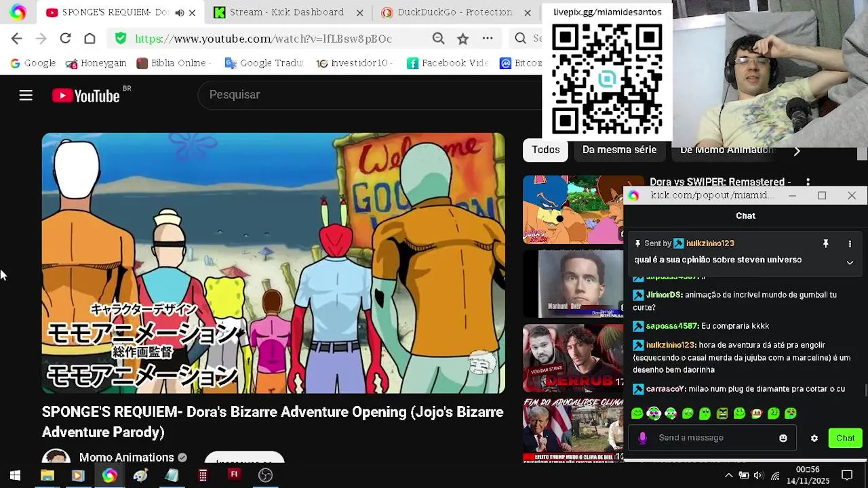Open pinned message three-dots menu in Kick chat
Image resolution: width=868 pixels, height=488 pixels.
pyautogui.click(x=850, y=243)
